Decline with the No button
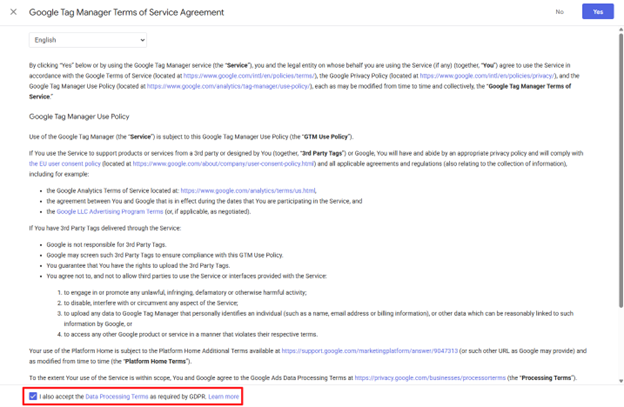Viewport: 624px width, 407px height. [560, 12]
